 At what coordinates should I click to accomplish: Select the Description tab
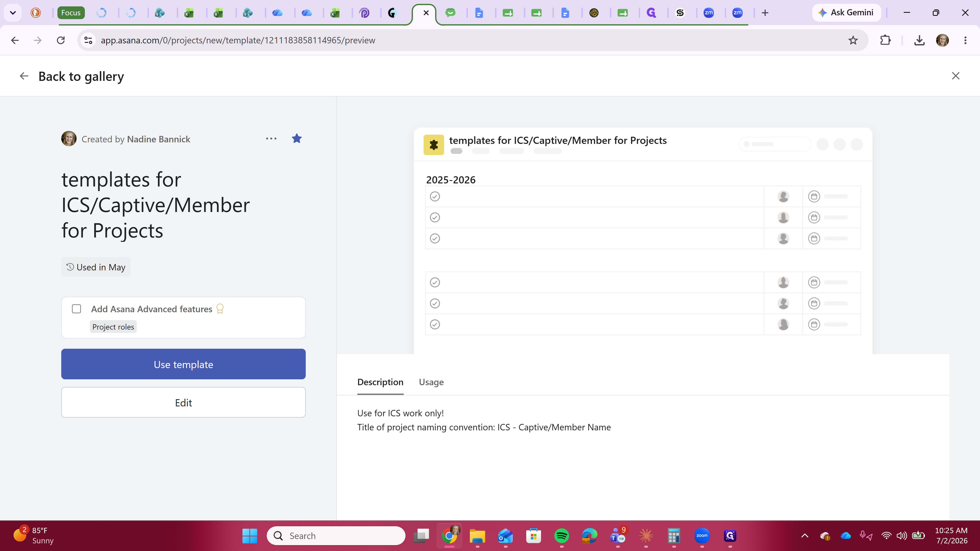pyautogui.click(x=380, y=382)
